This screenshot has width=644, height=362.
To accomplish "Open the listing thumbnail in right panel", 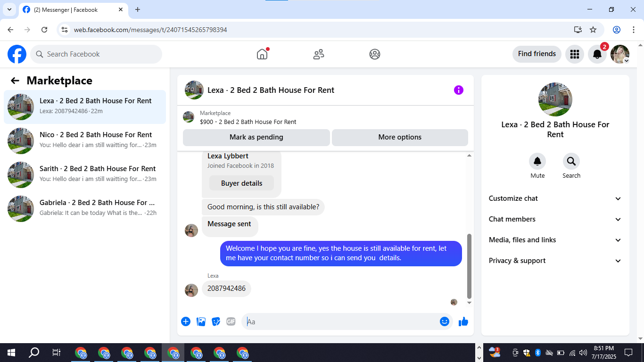I will 555,99.
